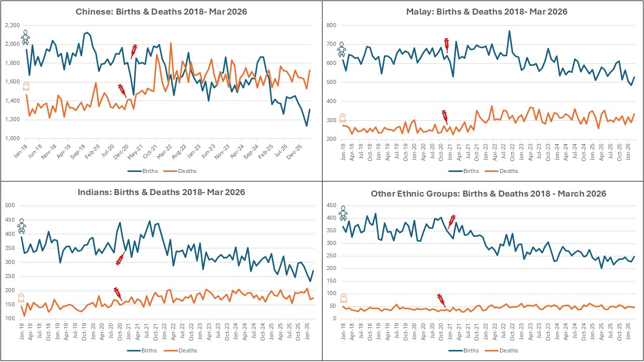Select the red syringe near Chinese births line
This screenshot has width=644, height=362.
click(134, 51)
